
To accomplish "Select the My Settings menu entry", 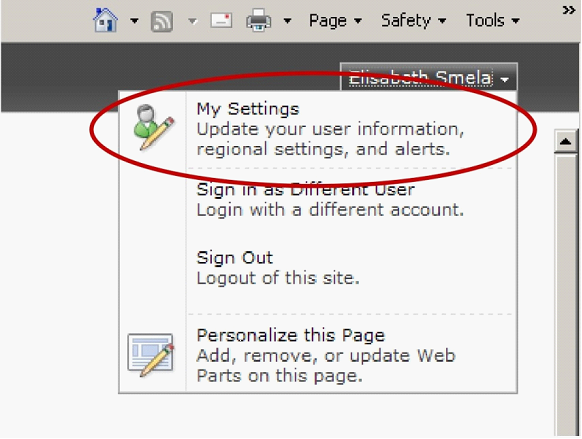I will pos(318,129).
